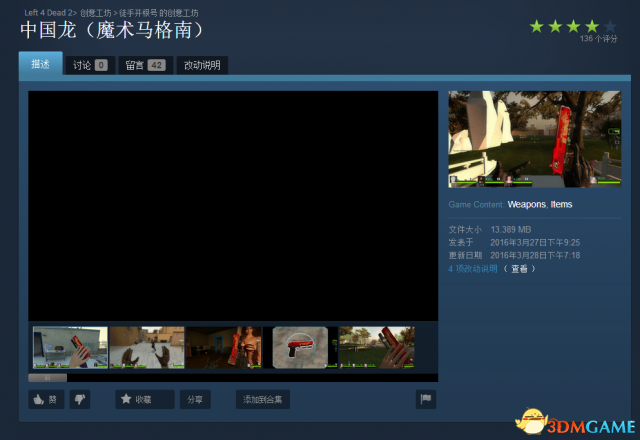Click the 4 项改动说明 link

click(473, 269)
